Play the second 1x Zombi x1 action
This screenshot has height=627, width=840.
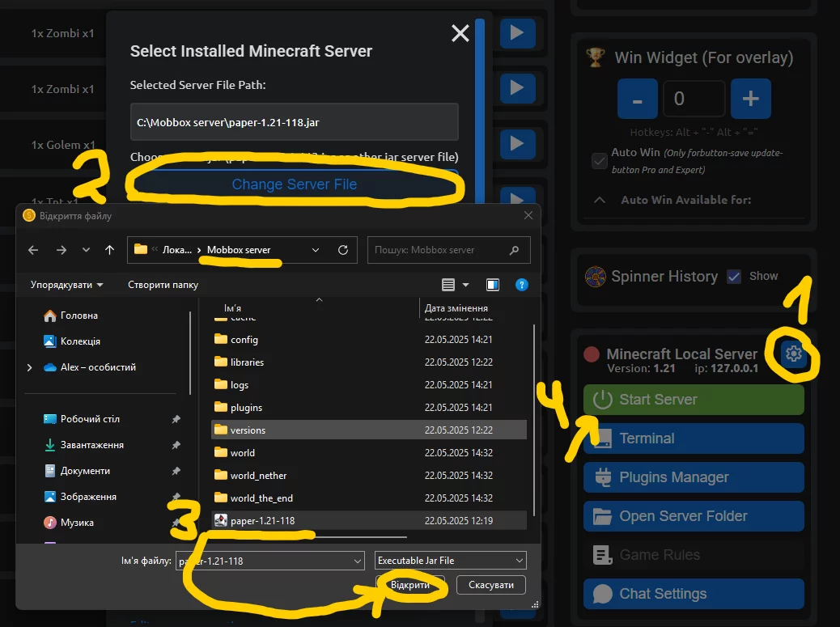517,88
